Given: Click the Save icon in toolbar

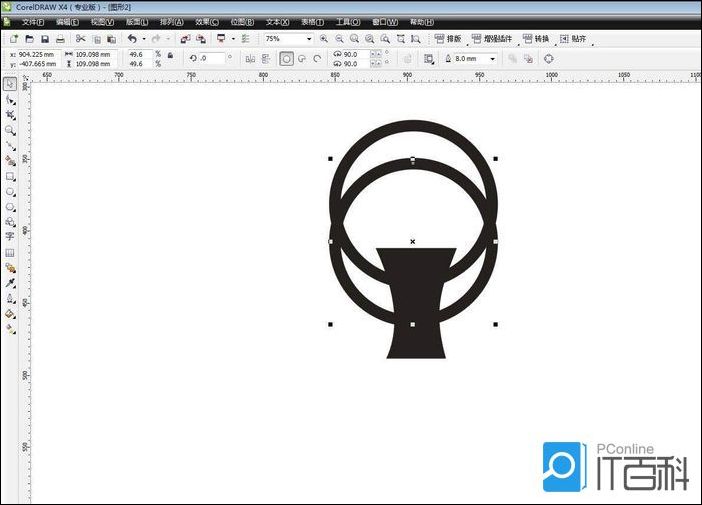Looking at the screenshot, I should 46,39.
